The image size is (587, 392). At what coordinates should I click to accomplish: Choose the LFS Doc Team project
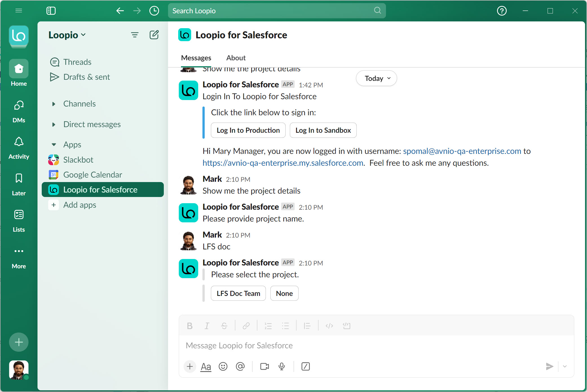(238, 293)
